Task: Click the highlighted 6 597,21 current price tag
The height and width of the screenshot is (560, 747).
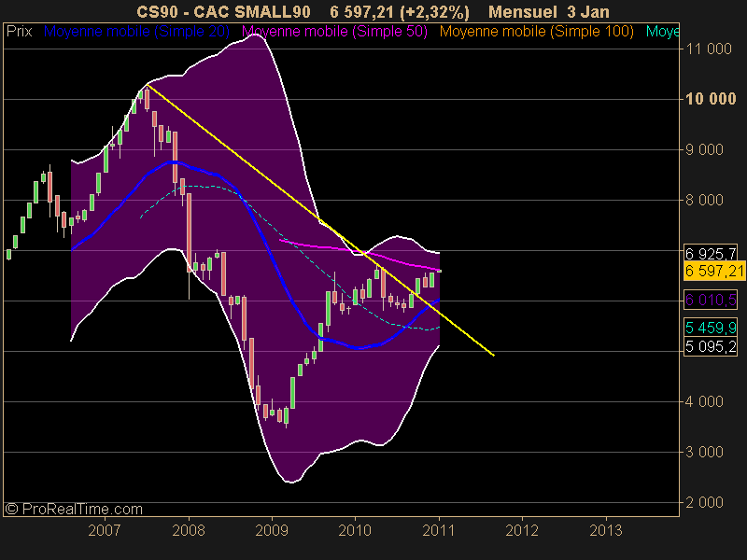Action: coord(714,271)
